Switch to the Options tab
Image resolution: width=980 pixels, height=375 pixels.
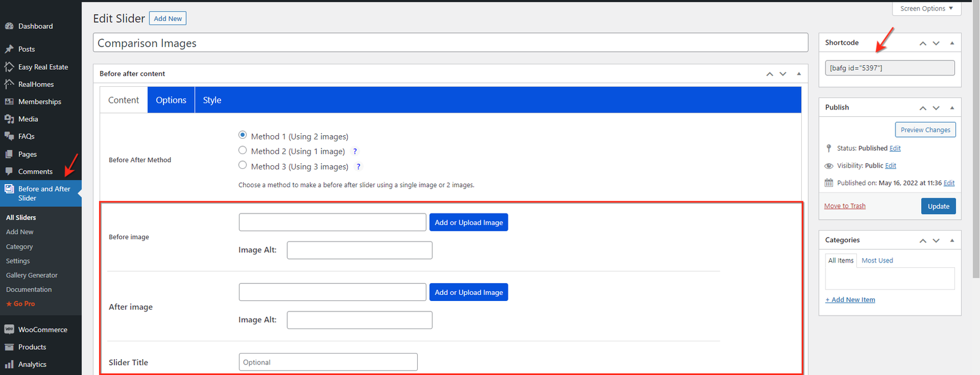171,100
